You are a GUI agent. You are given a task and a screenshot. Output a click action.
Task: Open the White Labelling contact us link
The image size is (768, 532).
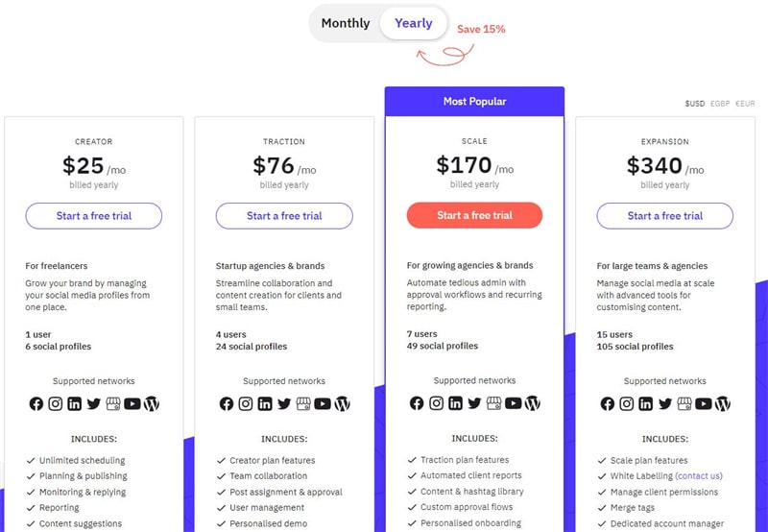coord(699,475)
